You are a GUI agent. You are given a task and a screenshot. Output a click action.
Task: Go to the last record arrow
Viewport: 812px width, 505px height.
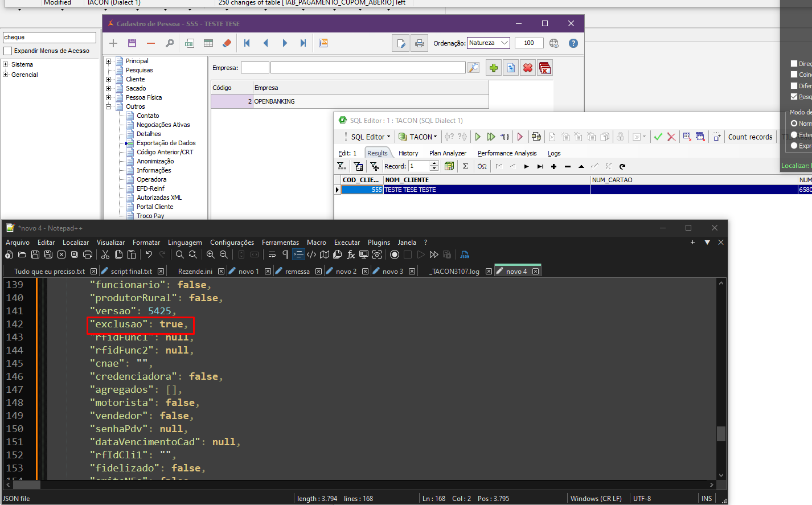point(303,43)
